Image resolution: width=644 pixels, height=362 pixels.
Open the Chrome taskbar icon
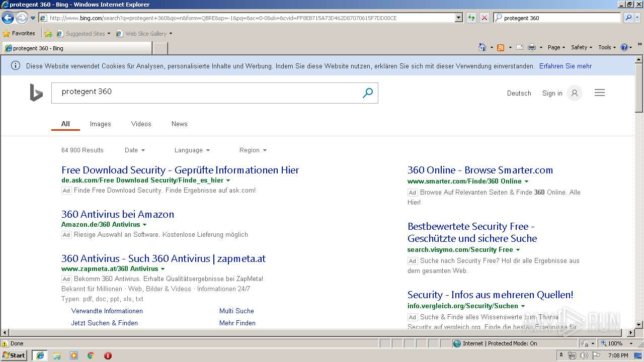[x=91, y=355]
